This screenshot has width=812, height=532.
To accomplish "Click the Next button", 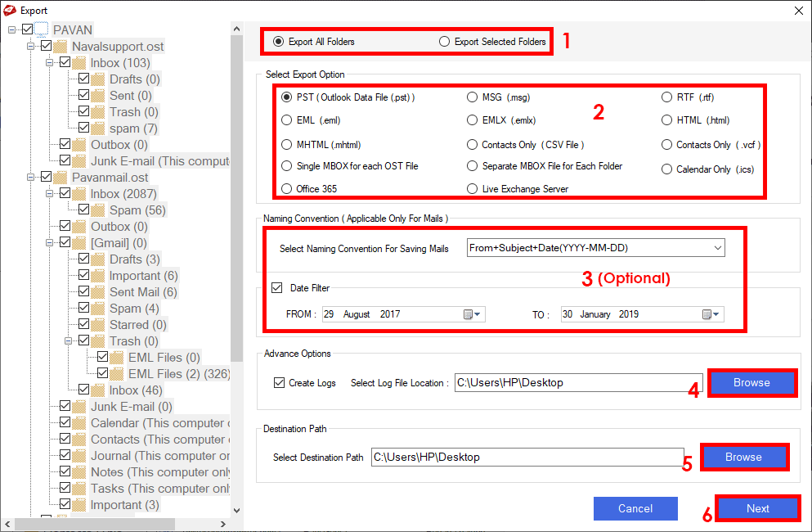I will coord(757,508).
